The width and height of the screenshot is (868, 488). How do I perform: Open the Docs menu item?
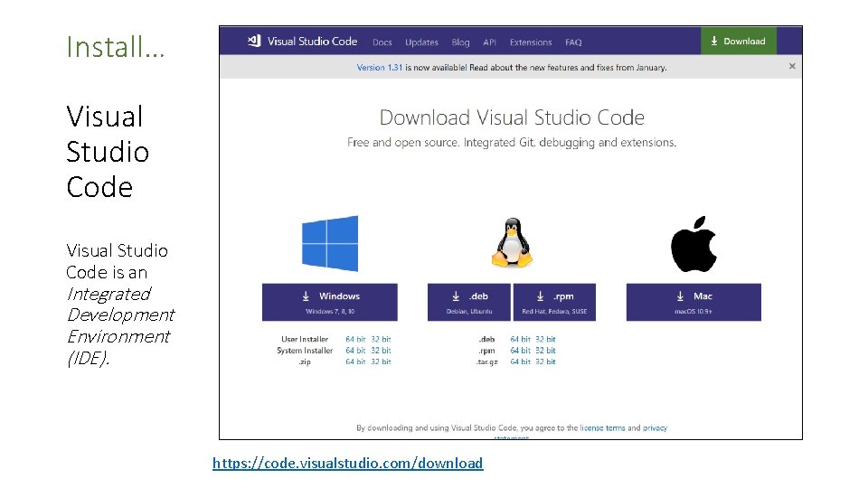(x=382, y=42)
